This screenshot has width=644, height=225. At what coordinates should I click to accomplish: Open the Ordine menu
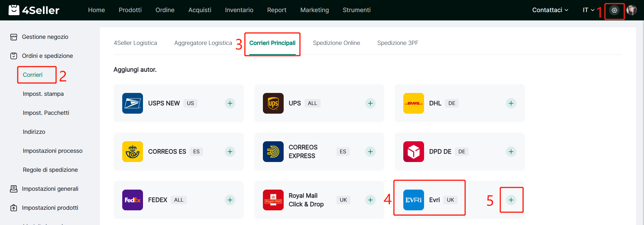tap(165, 10)
